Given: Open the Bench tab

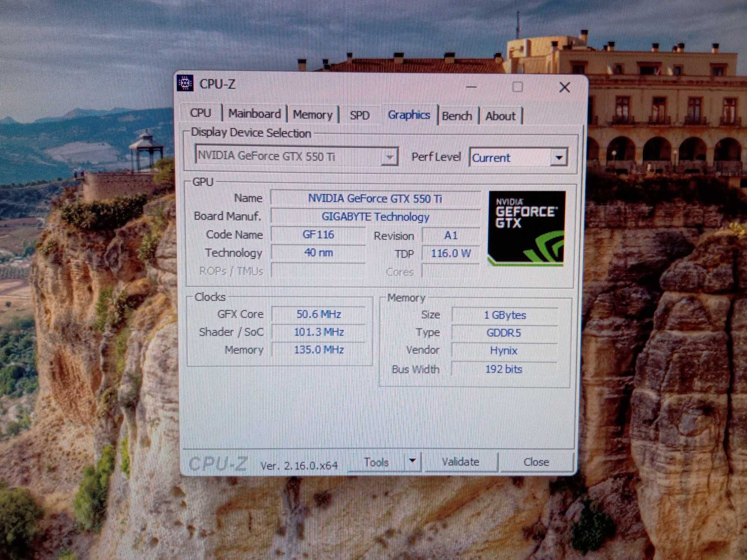Looking at the screenshot, I should click(x=457, y=116).
